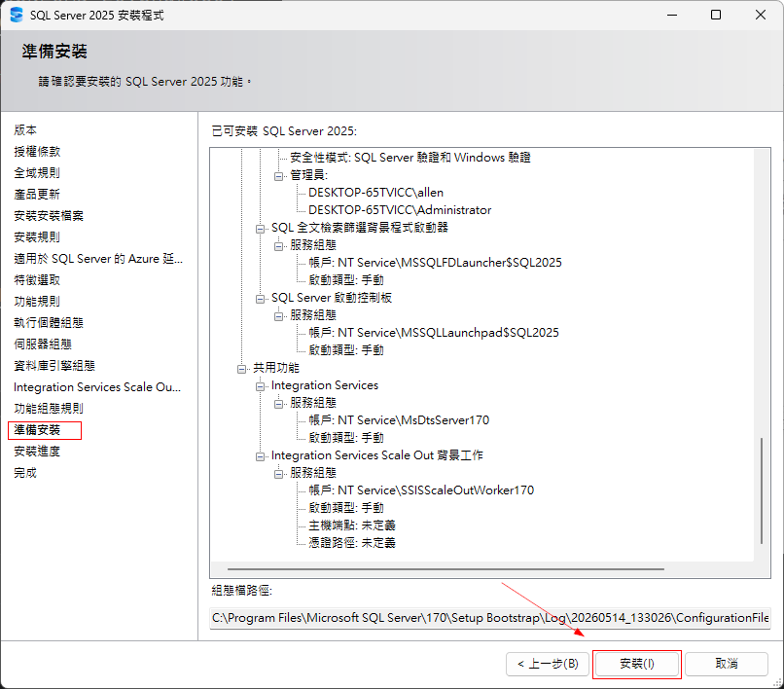Select the 授權條款 step
This screenshot has width=784, height=689.
pos(37,152)
